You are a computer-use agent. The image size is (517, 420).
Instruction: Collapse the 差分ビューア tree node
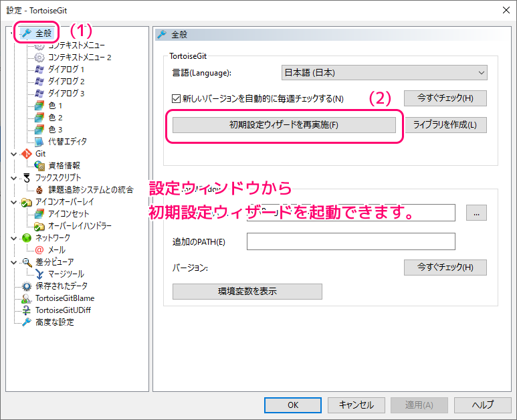(x=14, y=262)
